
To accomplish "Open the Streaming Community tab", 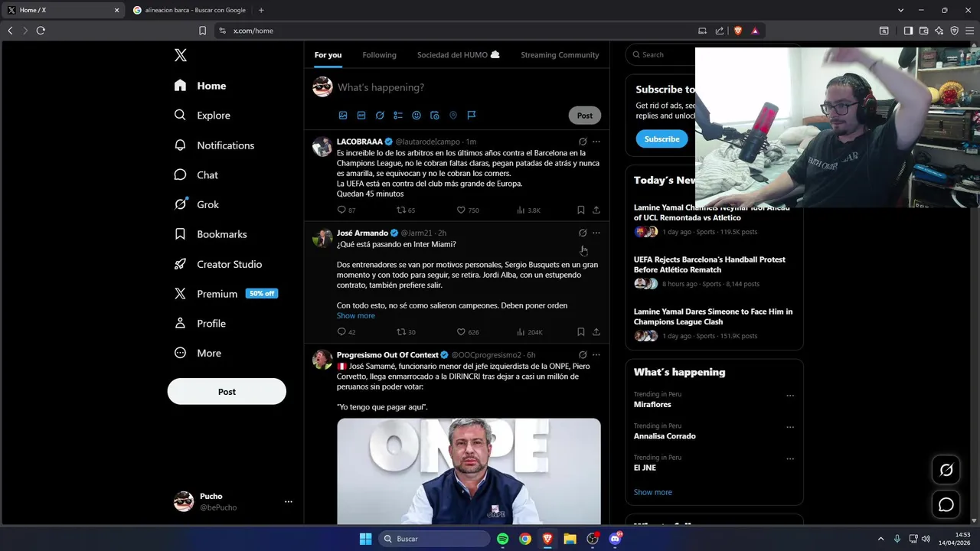I will (x=560, y=55).
